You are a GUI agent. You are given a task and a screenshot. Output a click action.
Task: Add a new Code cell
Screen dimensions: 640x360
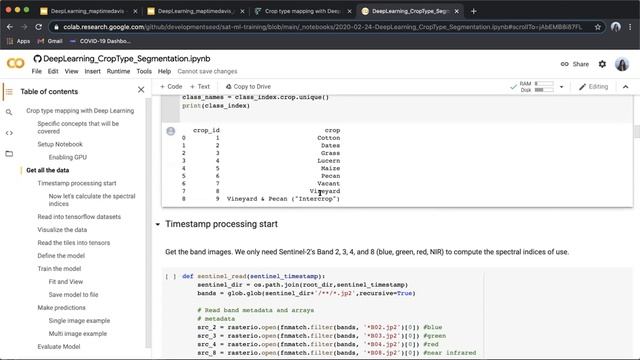[171, 87]
